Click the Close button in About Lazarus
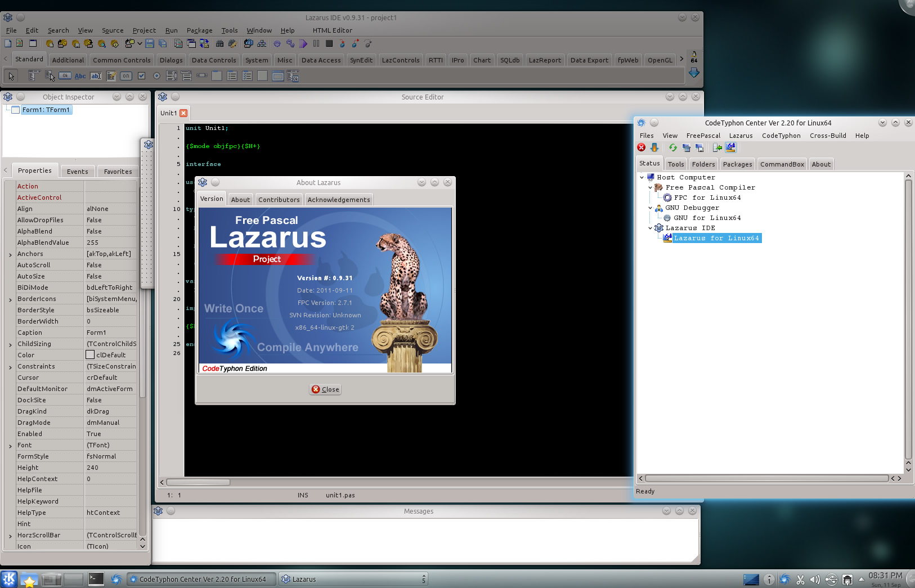The width and height of the screenshot is (915, 588). click(325, 389)
